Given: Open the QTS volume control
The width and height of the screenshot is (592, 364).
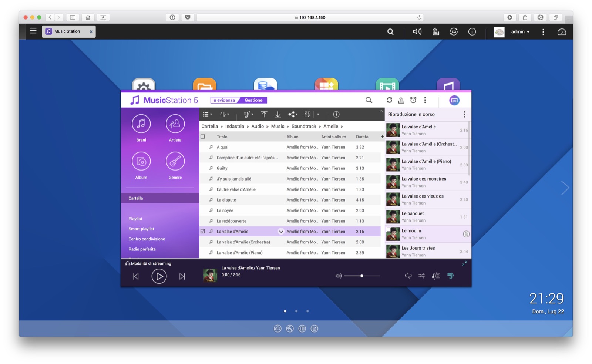Looking at the screenshot, I should [x=417, y=32].
